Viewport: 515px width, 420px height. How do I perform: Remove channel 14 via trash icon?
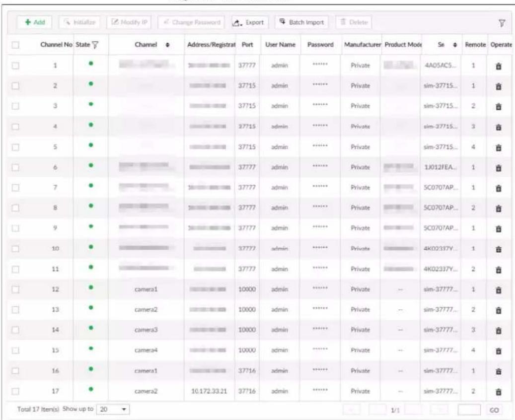pyautogui.click(x=498, y=331)
